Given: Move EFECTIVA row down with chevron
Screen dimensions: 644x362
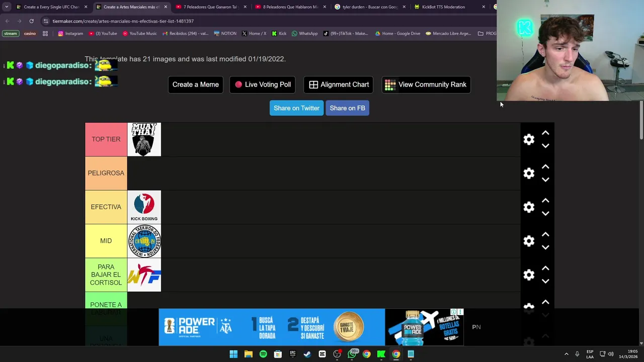Looking at the screenshot, I should pos(545,214).
